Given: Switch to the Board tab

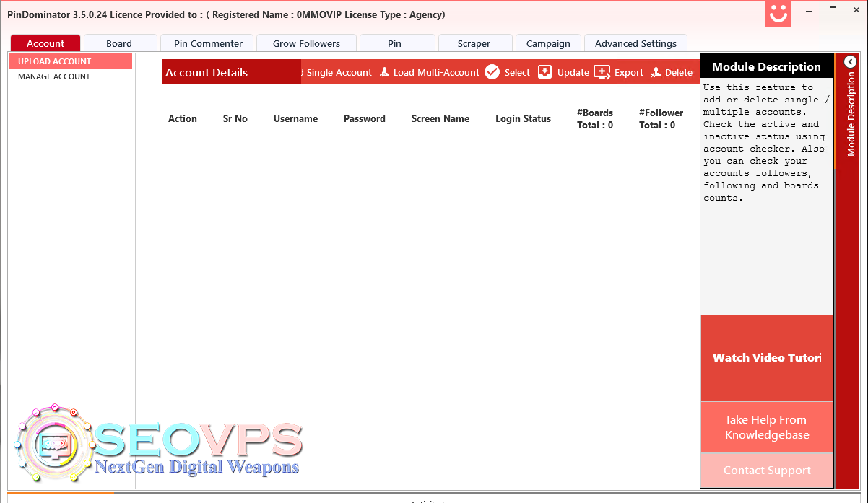Looking at the screenshot, I should pyautogui.click(x=119, y=43).
